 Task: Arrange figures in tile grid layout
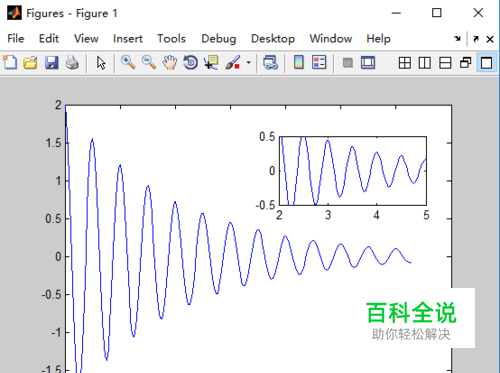pyautogui.click(x=405, y=63)
